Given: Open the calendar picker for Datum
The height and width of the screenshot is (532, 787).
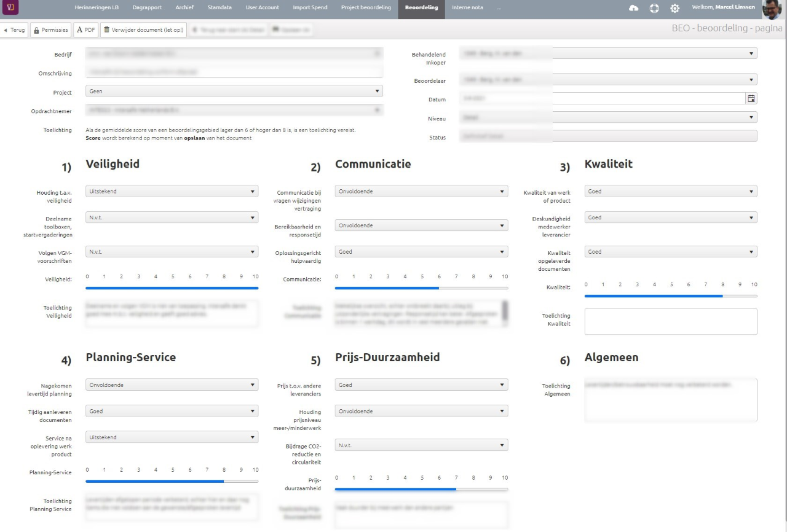Looking at the screenshot, I should point(751,98).
